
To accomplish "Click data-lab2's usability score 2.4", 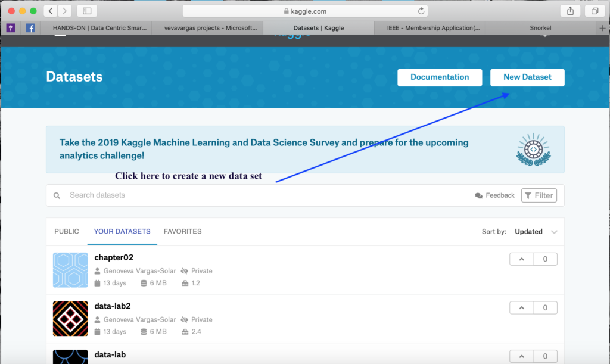I will tap(196, 332).
